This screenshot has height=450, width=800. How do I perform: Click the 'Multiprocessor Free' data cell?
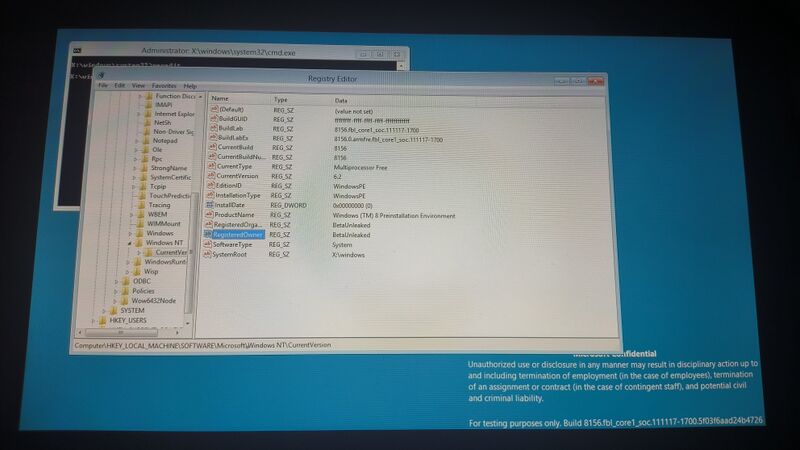[360, 167]
